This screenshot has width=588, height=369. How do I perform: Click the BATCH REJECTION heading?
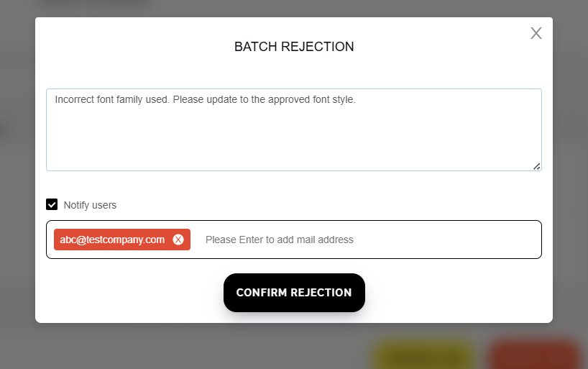point(294,47)
